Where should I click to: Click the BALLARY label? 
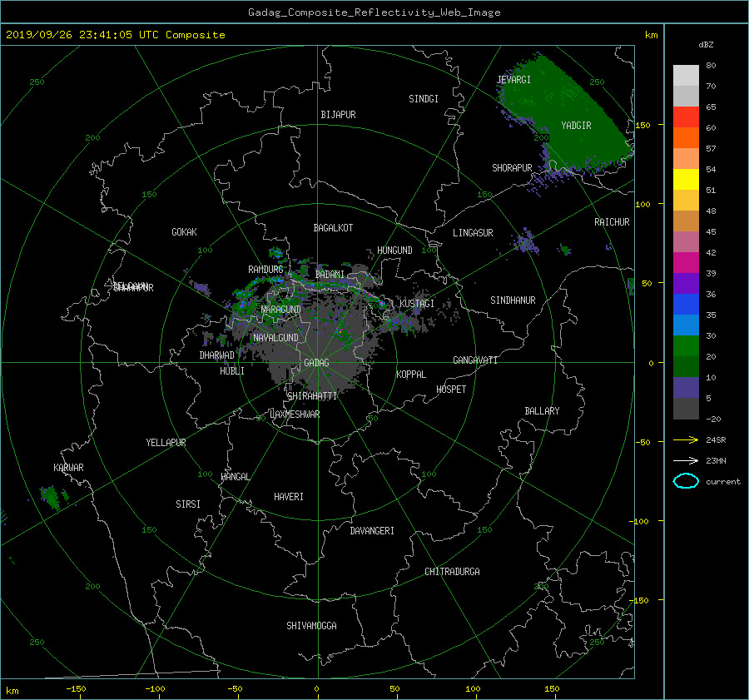coord(542,411)
